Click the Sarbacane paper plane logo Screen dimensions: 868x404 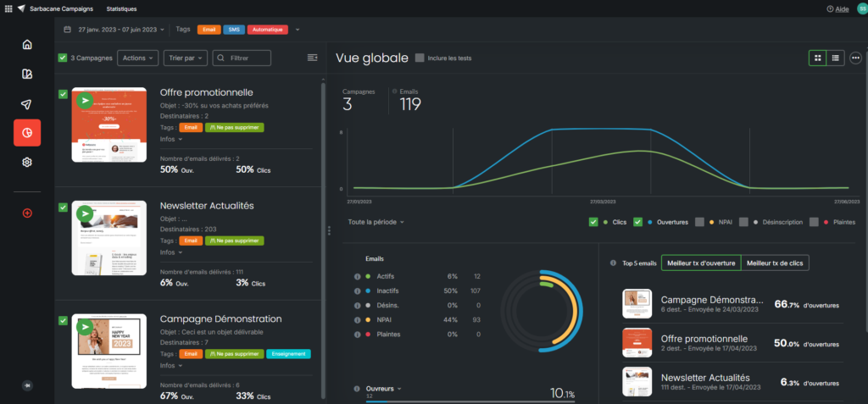click(21, 8)
